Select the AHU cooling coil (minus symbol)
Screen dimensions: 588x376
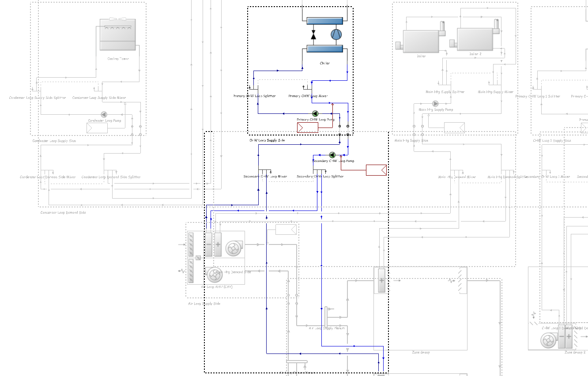tap(209, 244)
